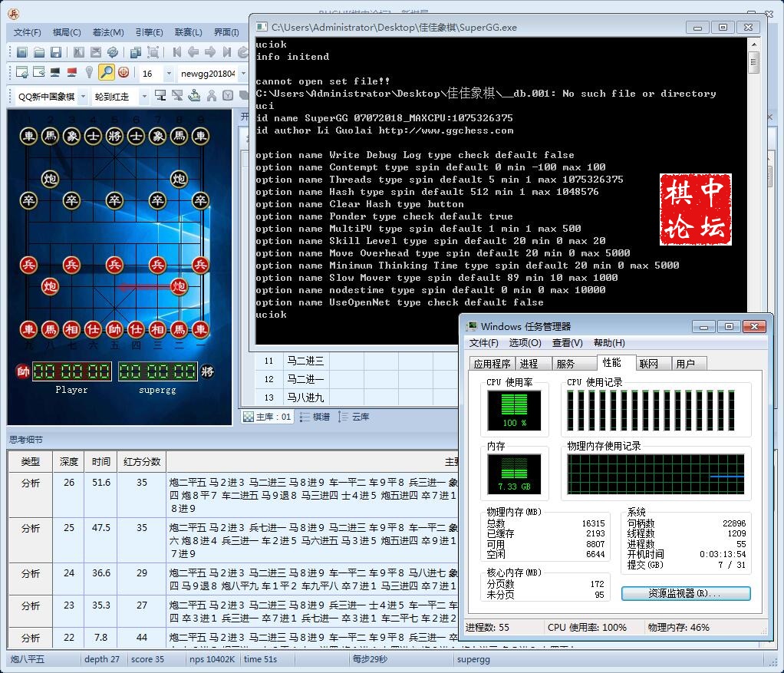Click the red monitor engine icon

pos(72,72)
